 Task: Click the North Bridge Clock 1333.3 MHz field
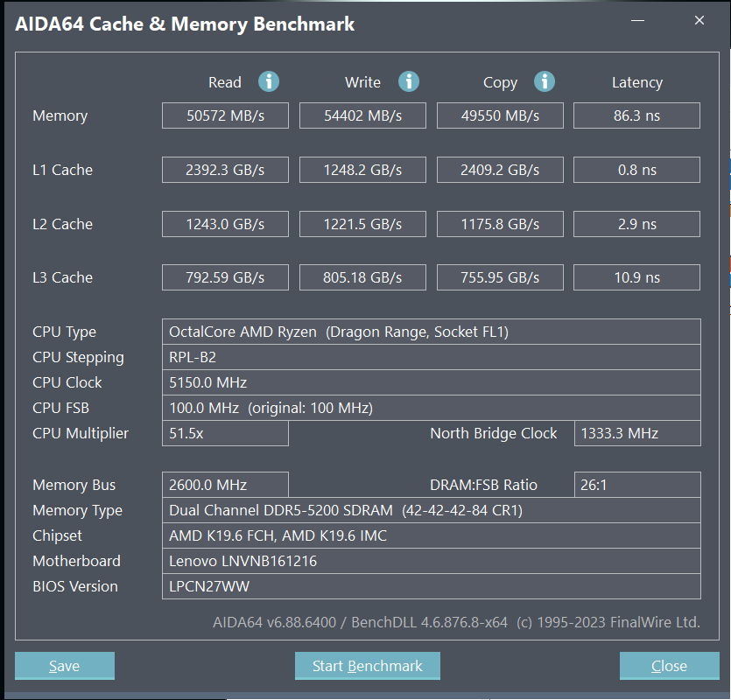pyautogui.click(x=637, y=433)
